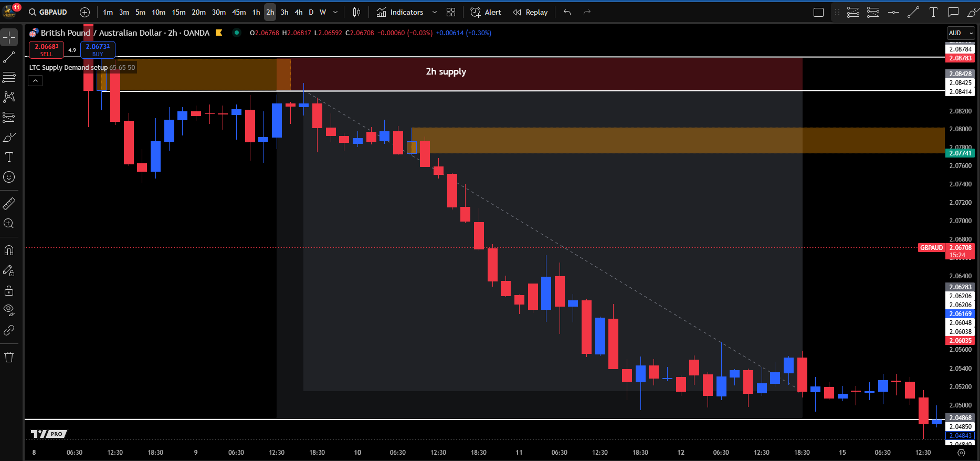Toggle lock all drawings
This screenshot has height=461, width=980.
click(x=9, y=290)
